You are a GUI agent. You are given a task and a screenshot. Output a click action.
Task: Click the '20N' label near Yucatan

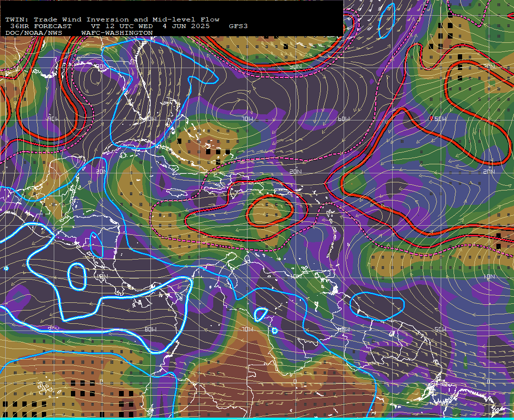pos(101,171)
